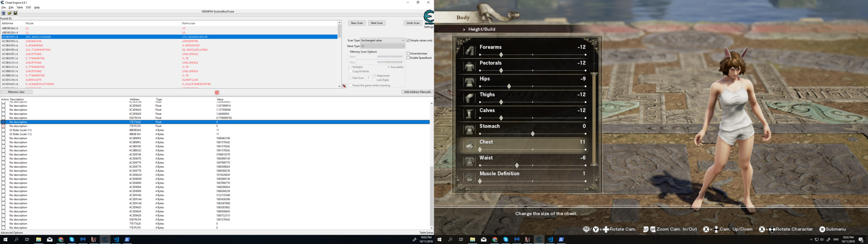Click Add Address Manually
Screen dimensions: 868x244
point(417,92)
